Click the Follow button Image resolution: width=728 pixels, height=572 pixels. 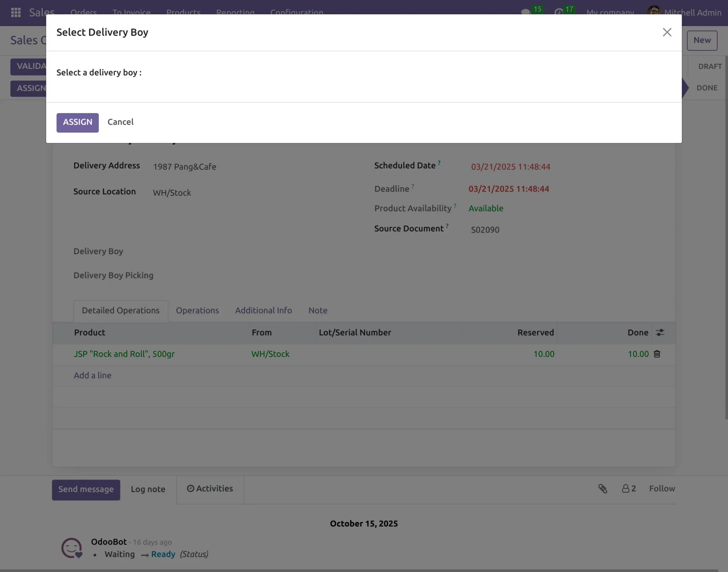pyautogui.click(x=662, y=489)
